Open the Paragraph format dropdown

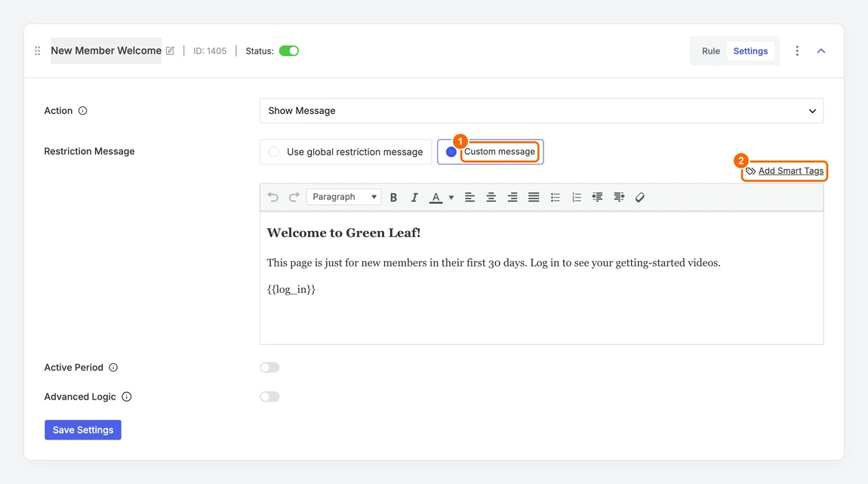point(343,196)
